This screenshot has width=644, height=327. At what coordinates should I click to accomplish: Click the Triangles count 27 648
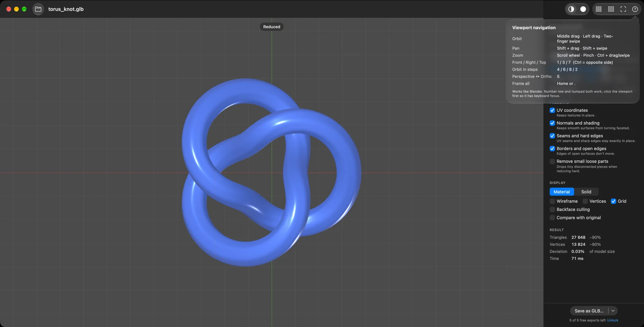click(578, 237)
